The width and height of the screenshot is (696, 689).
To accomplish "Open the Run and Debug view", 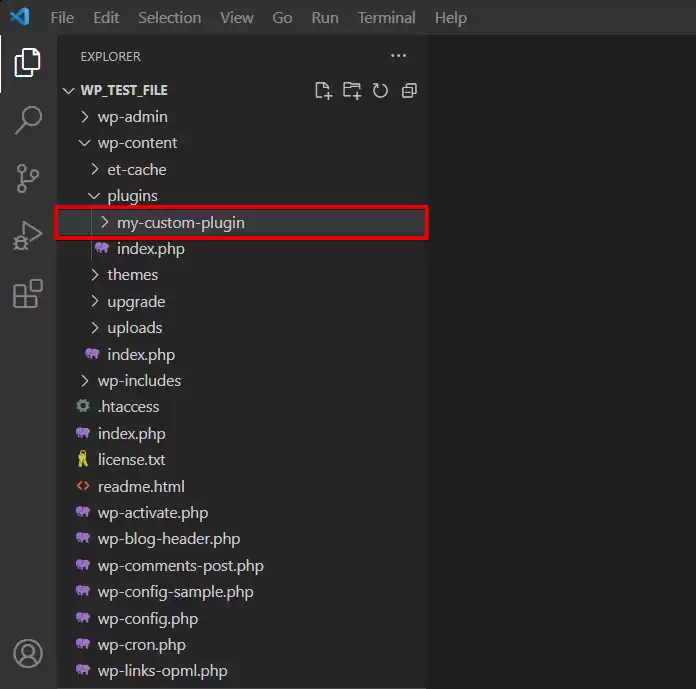I will click(27, 236).
